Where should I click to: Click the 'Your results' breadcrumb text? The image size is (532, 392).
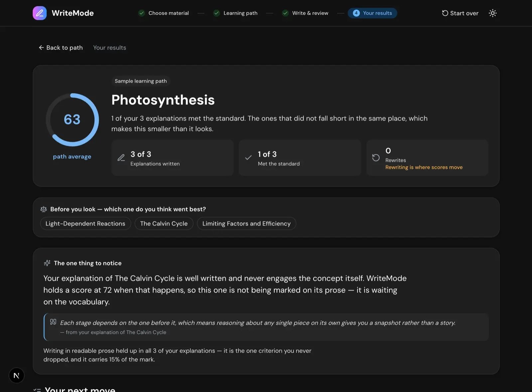tap(110, 48)
